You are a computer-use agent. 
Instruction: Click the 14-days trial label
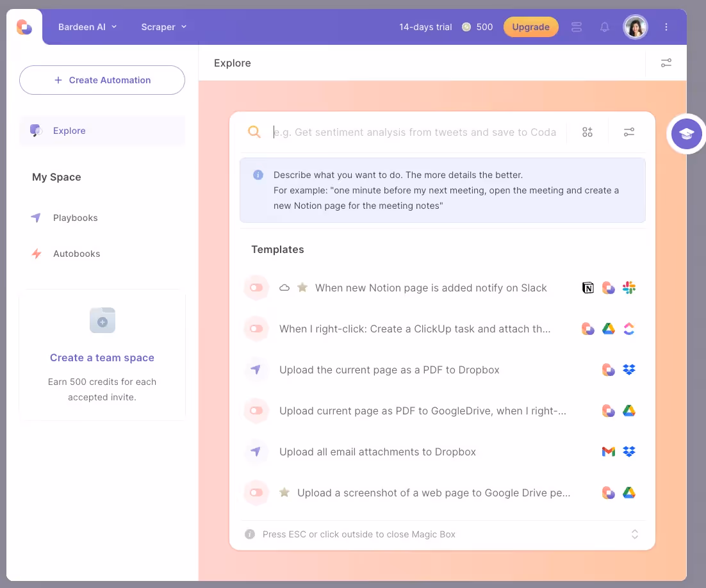425,27
